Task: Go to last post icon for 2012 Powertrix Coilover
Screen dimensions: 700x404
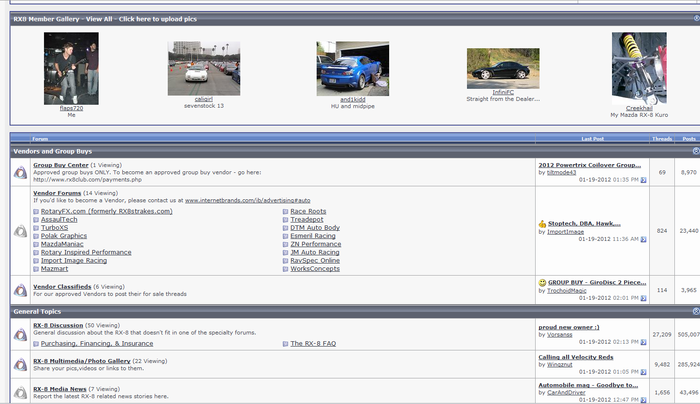Action: click(x=643, y=180)
